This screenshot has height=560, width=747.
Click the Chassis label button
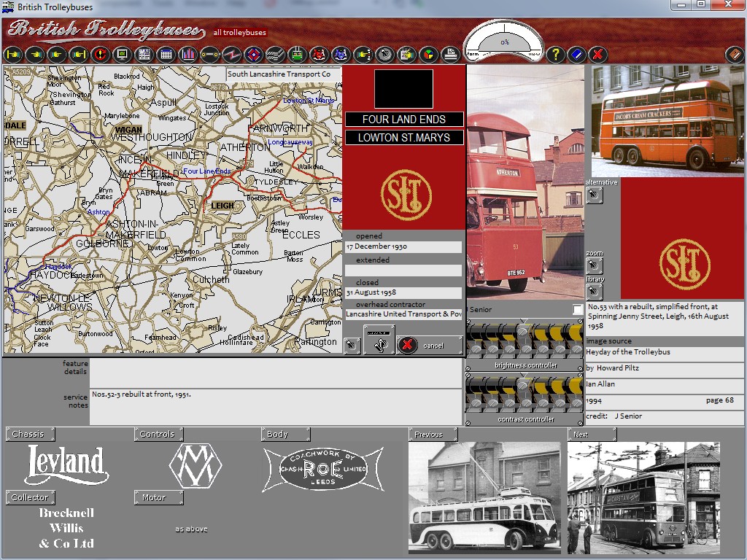pyautogui.click(x=29, y=434)
